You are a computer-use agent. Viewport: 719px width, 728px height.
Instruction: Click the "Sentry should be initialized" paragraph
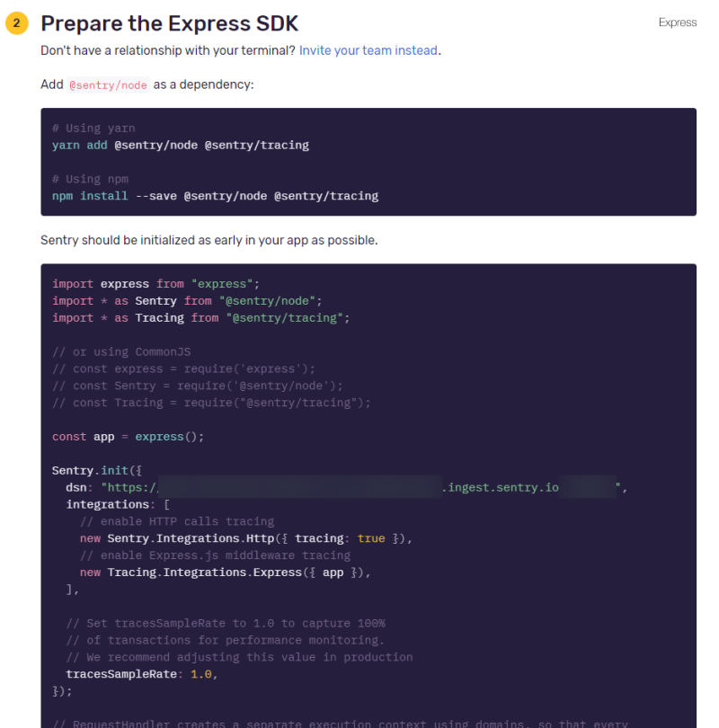(209, 240)
